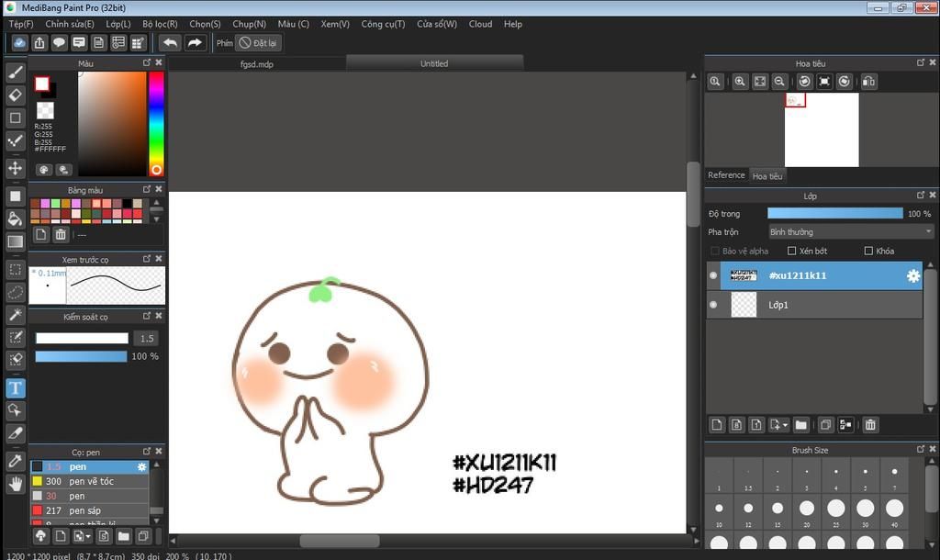Choose the Move tool with four arrows
The image size is (940, 560).
tap(15, 168)
